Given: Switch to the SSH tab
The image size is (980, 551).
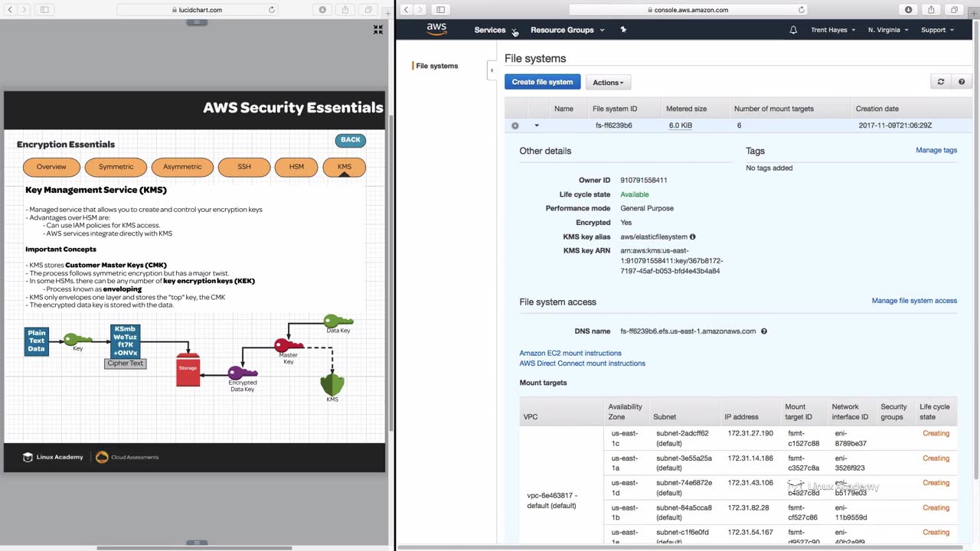Looking at the screenshot, I should (244, 167).
